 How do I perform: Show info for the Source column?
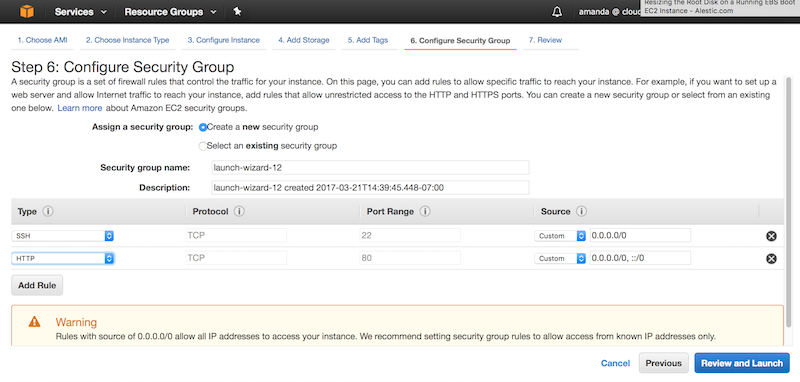(582, 211)
